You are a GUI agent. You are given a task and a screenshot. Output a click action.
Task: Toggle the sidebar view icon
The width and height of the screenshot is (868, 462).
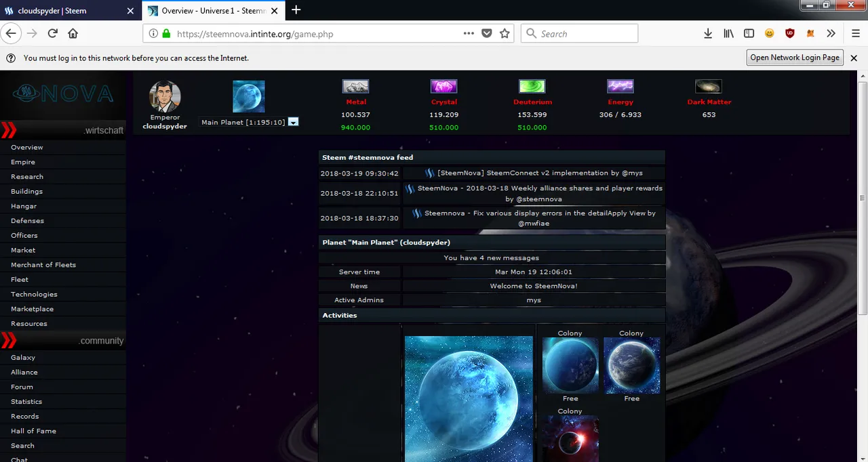[749, 33]
